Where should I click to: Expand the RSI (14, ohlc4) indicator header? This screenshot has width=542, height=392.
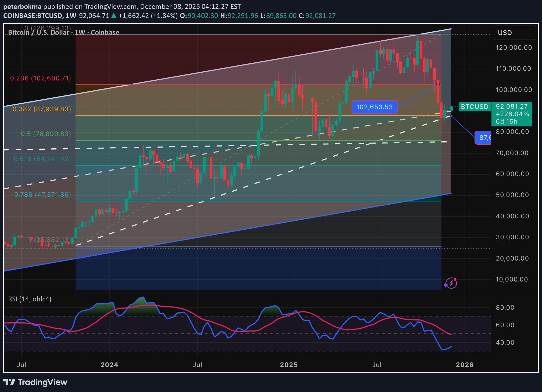click(x=30, y=299)
